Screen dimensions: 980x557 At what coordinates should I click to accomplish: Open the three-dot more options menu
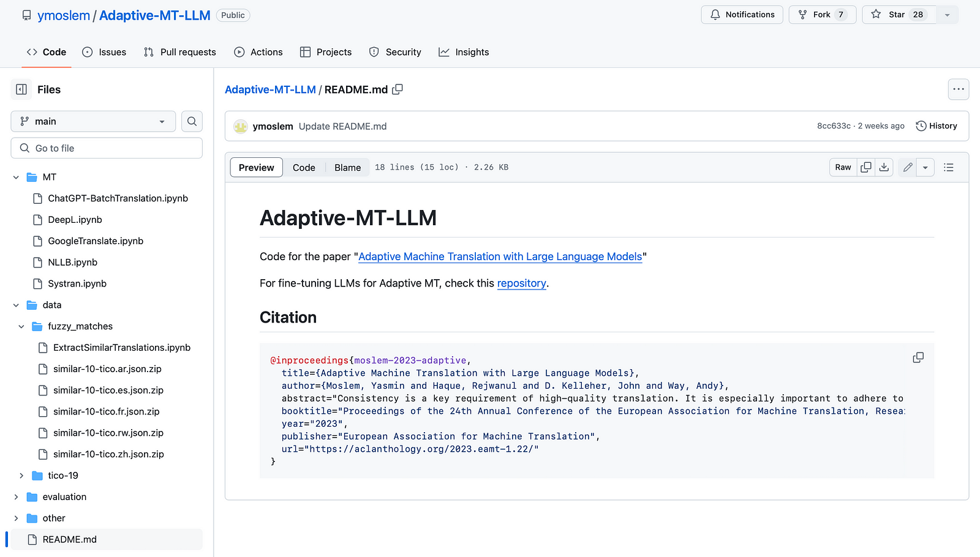pyautogui.click(x=958, y=89)
